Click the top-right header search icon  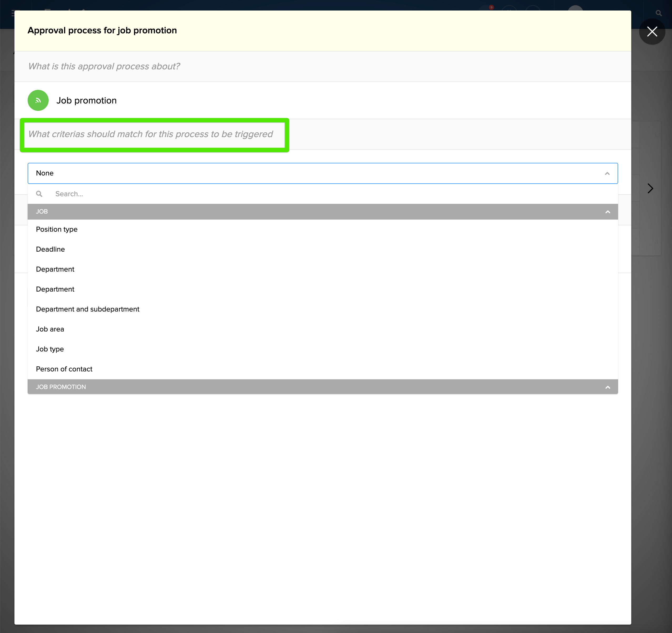click(659, 13)
